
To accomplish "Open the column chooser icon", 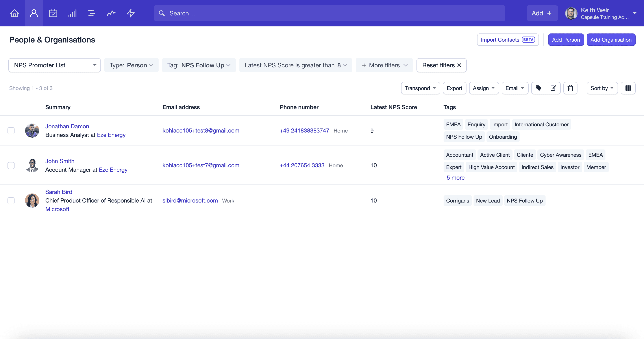I will [x=628, y=88].
